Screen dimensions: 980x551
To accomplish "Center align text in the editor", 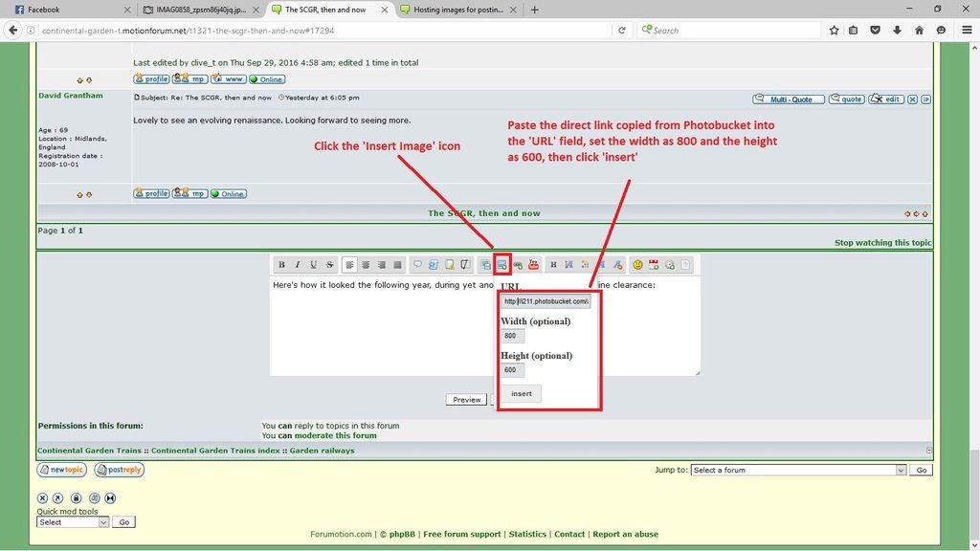I will [366, 265].
